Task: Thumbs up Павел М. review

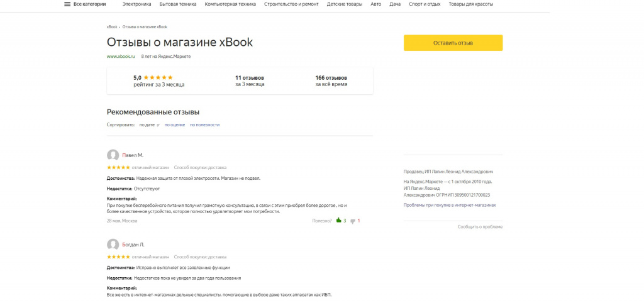Action: pos(339,221)
